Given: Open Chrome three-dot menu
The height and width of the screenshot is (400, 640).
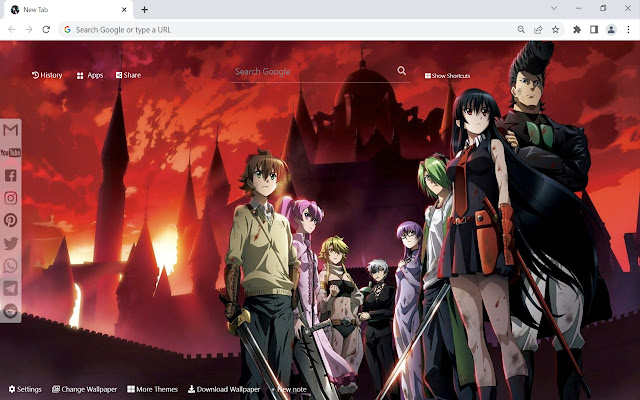Looking at the screenshot, I should click(629, 29).
